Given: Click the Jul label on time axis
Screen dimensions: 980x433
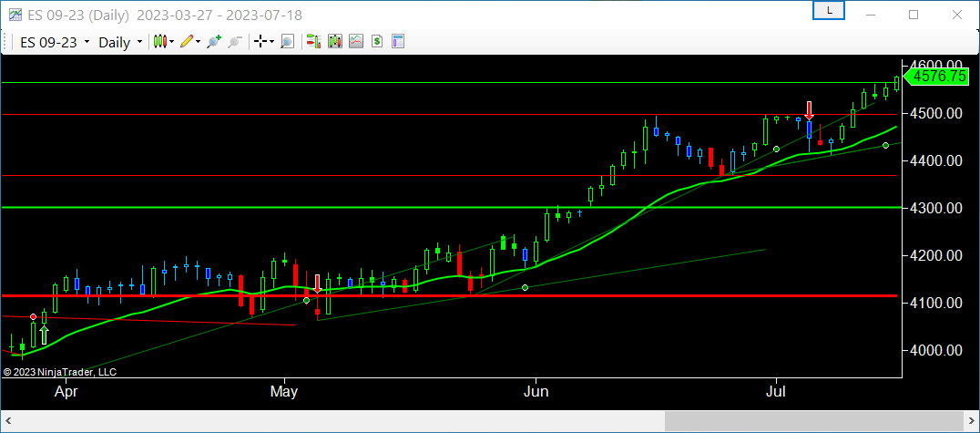Looking at the screenshot, I should coord(776,392).
